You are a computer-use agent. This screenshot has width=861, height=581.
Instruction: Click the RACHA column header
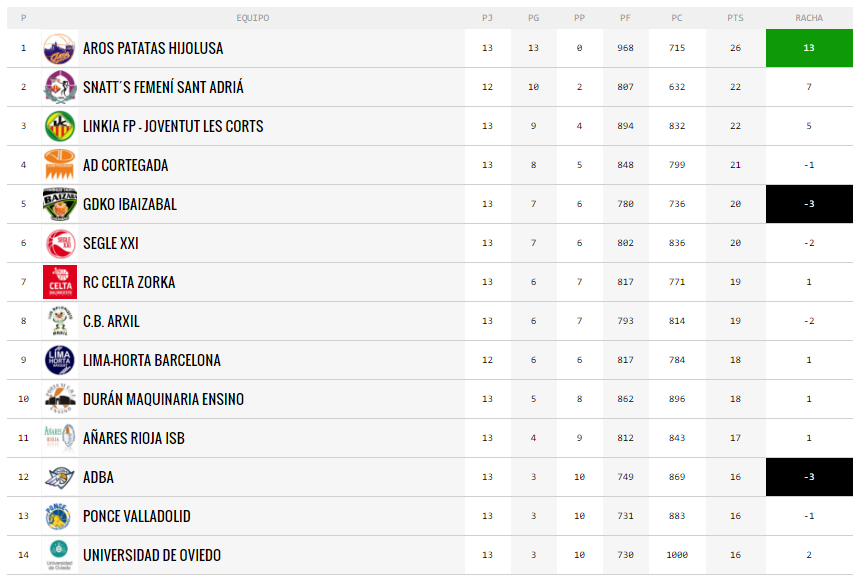[809, 18]
